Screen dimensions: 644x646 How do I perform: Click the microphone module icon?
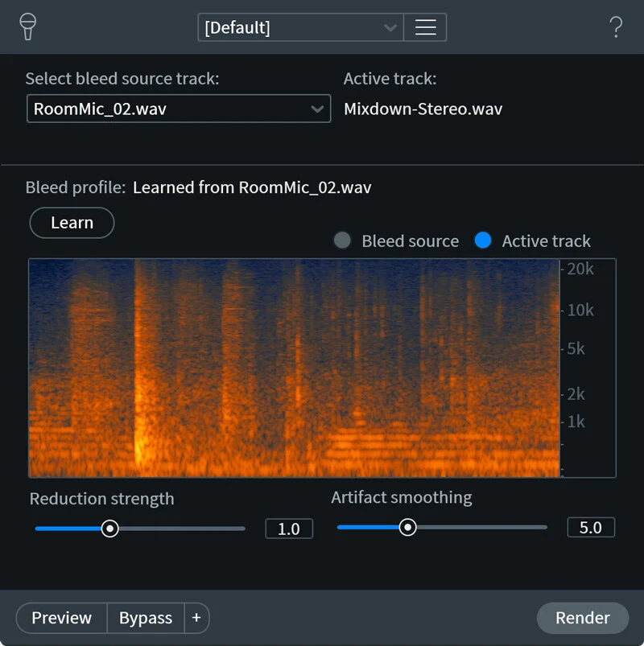coord(29,27)
